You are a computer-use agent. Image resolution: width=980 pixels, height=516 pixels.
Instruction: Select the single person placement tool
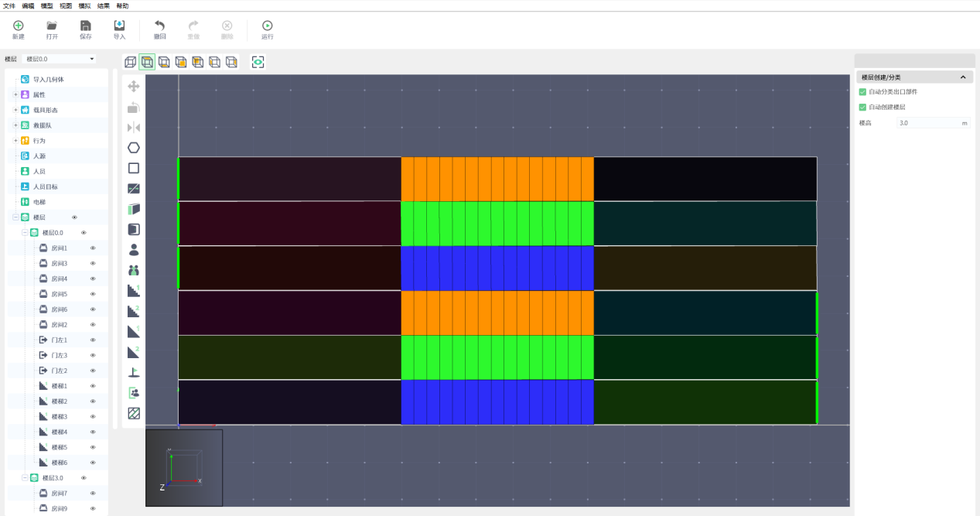coord(134,250)
